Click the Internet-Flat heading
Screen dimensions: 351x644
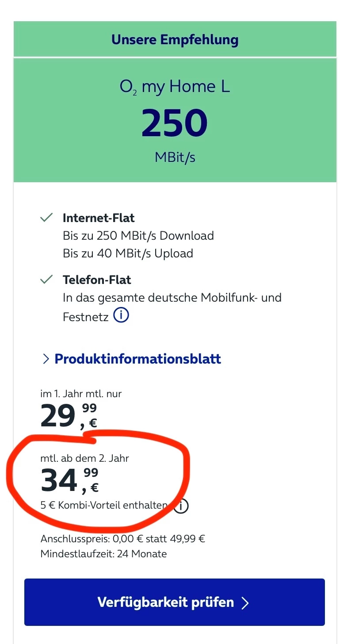(99, 218)
